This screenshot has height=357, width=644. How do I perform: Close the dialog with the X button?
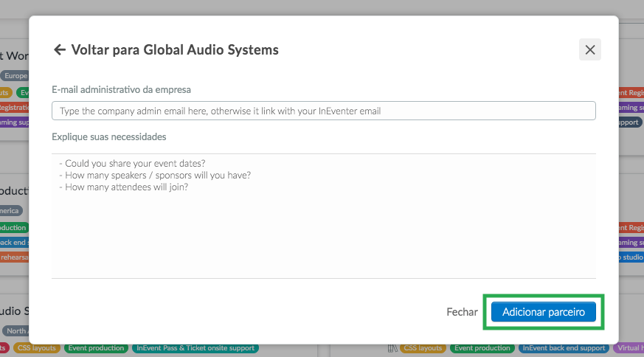pyautogui.click(x=590, y=49)
